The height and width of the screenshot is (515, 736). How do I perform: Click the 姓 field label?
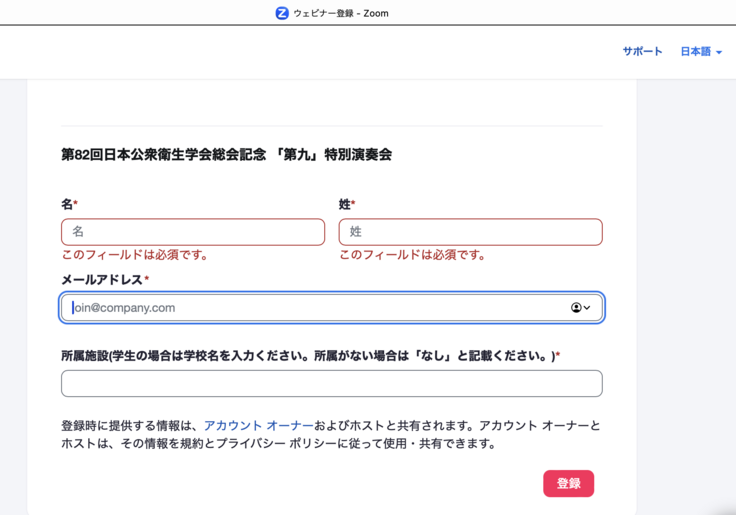pos(345,204)
